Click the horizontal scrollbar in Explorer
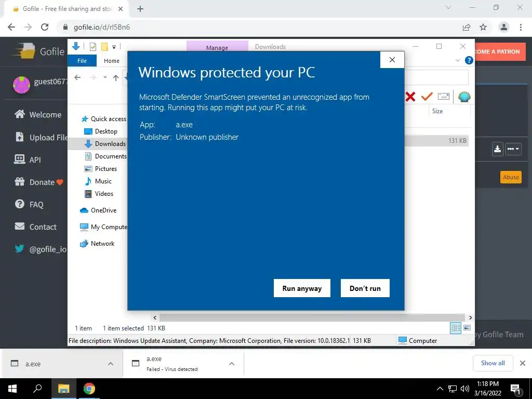 (312, 317)
